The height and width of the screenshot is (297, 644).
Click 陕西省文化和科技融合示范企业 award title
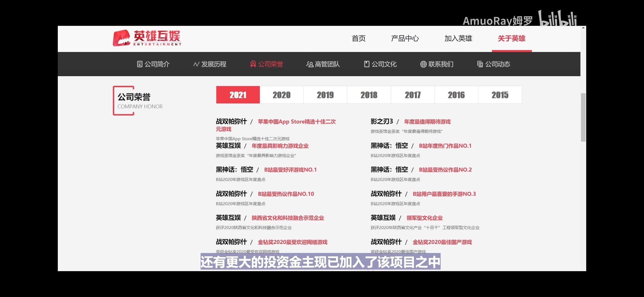[x=288, y=218]
